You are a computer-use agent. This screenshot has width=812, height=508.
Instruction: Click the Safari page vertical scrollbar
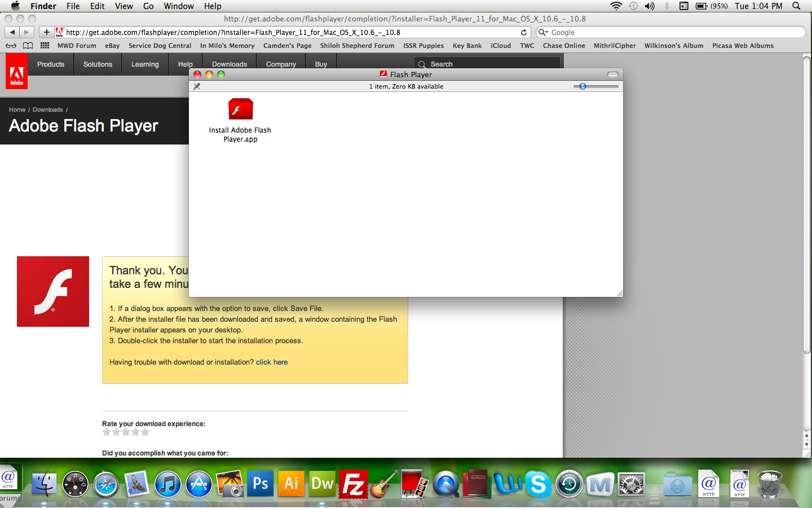pos(806,206)
